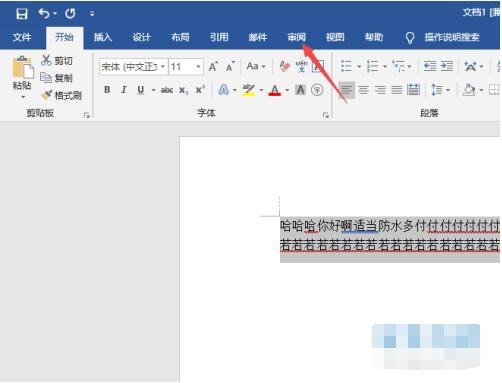
Task: Apply the yellow text highlight color
Action: point(249,90)
